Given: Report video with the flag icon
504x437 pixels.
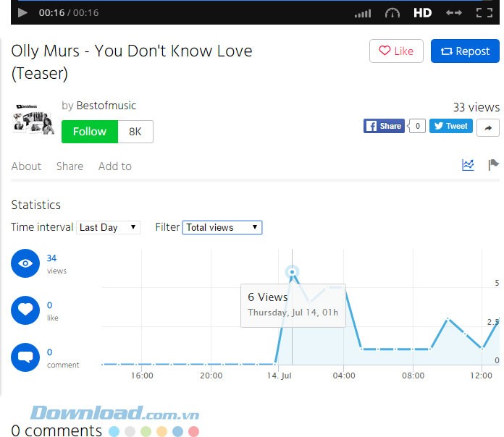Looking at the screenshot, I should point(493,165).
